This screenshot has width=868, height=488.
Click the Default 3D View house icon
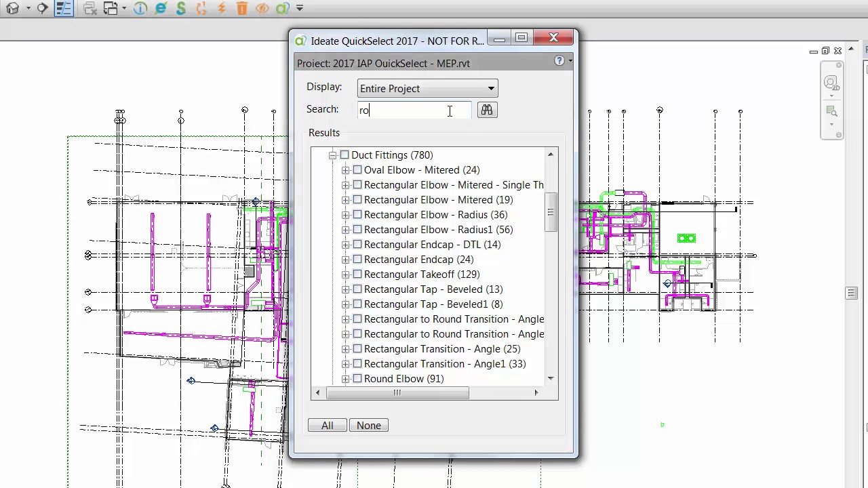(x=12, y=9)
